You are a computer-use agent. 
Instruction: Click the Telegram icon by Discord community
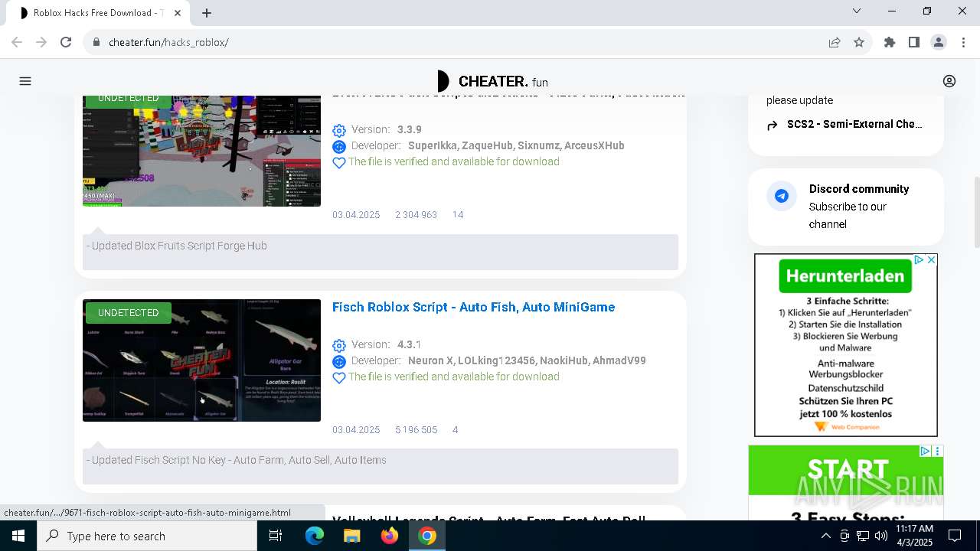(782, 197)
